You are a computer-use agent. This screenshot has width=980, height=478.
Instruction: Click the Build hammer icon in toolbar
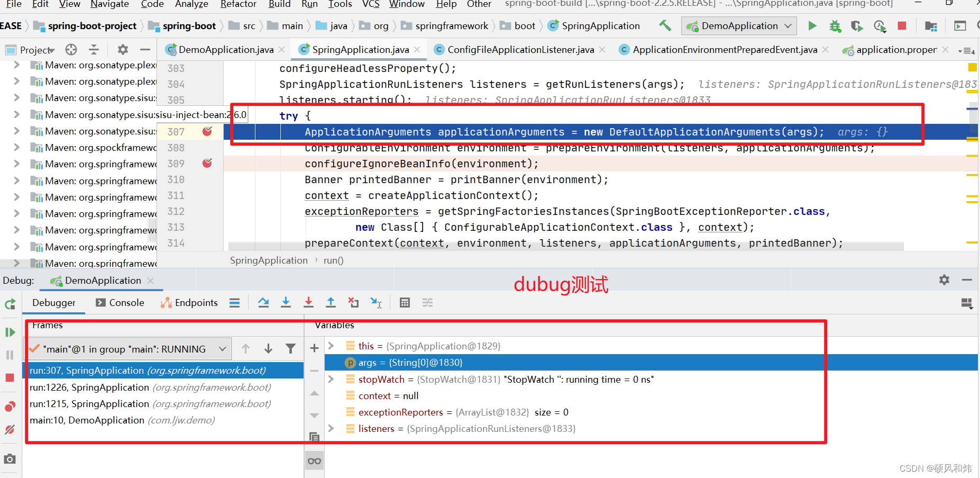[x=665, y=25]
